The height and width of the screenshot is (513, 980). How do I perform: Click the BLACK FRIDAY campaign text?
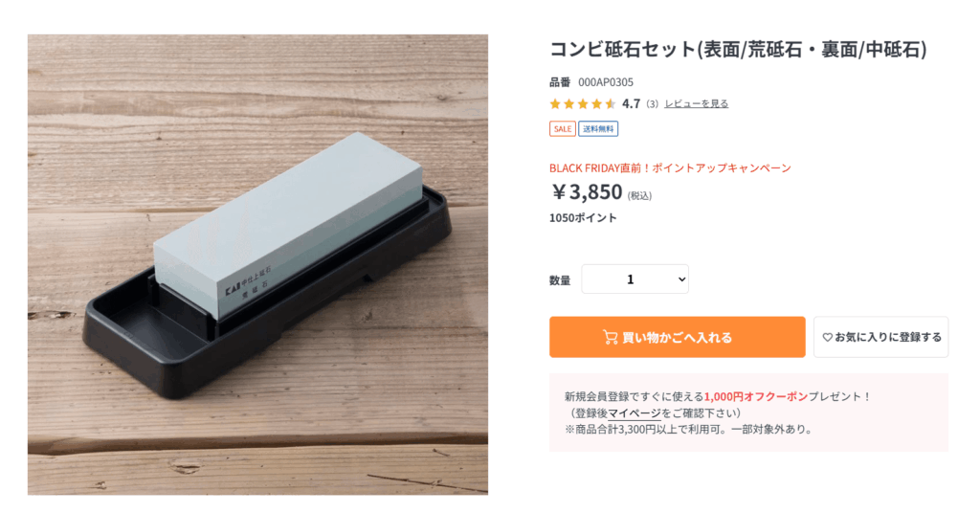(670, 168)
